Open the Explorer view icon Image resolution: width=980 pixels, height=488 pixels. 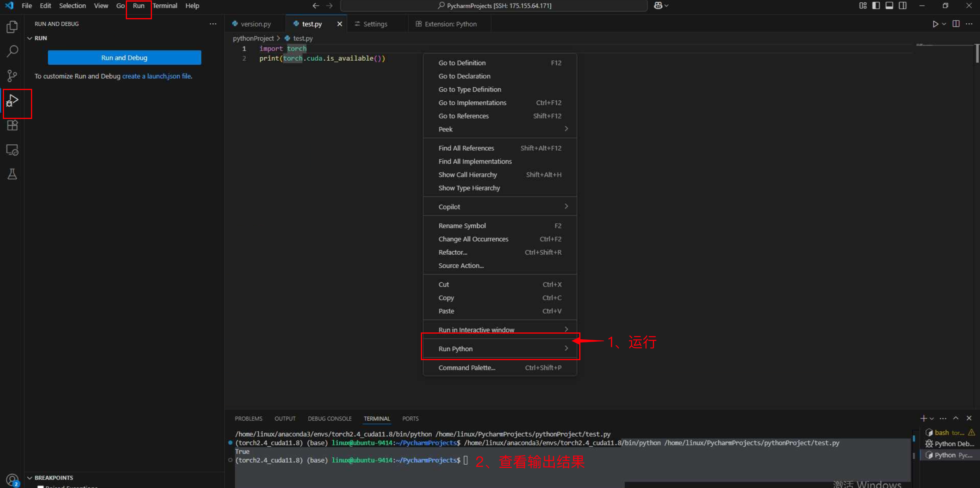pos(12,27)
